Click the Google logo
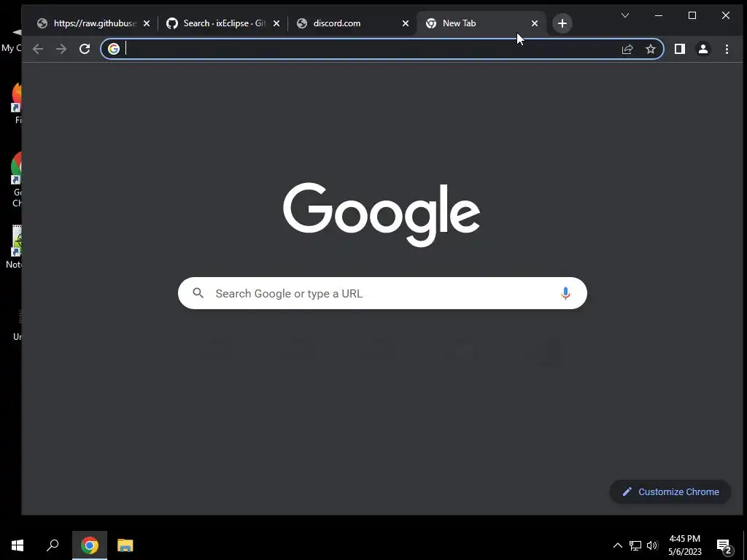The image size is (747, 560). (x=382, y=214)
